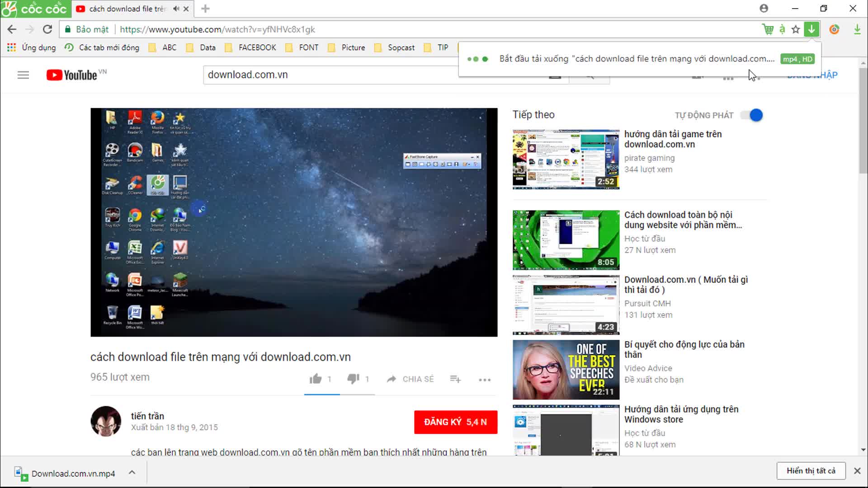
Task: Click the Đăng ký subscribe button
Action: tap(456, 422)
